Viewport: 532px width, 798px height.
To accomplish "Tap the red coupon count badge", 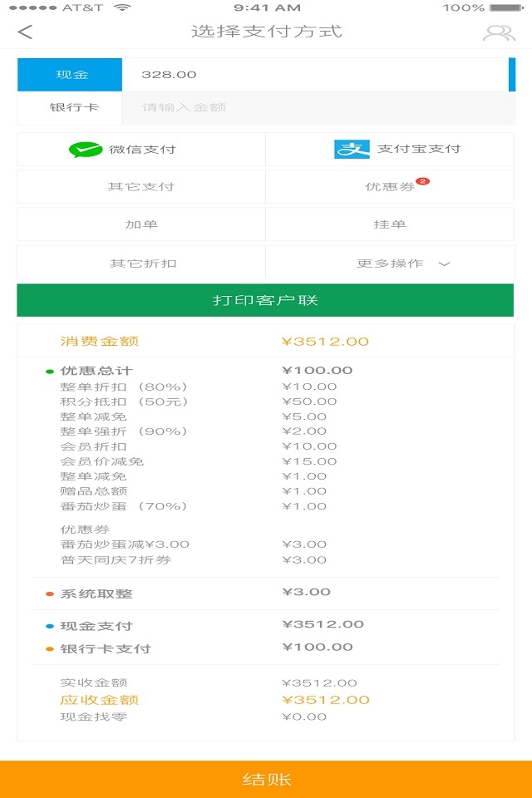I will click(x=422, y=180).
